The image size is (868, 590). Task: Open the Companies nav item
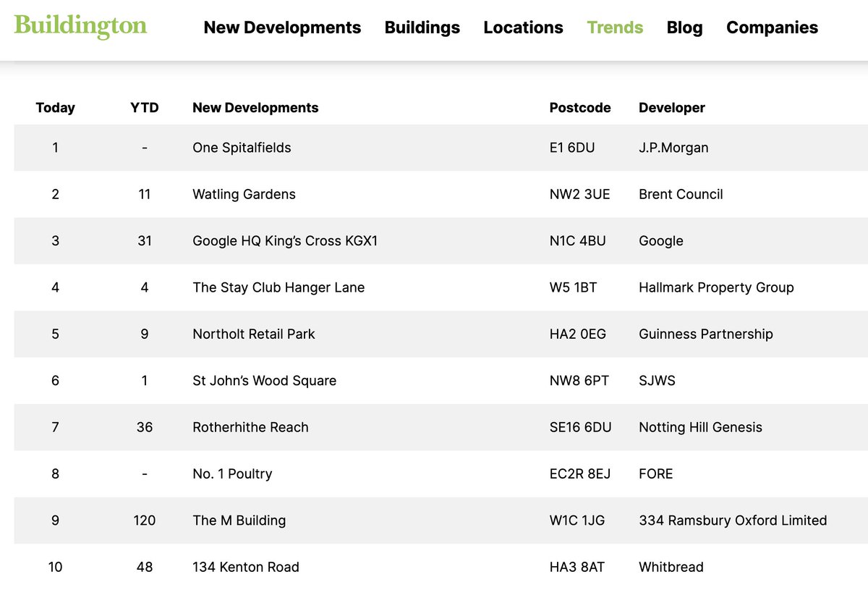tap(772, 28)
